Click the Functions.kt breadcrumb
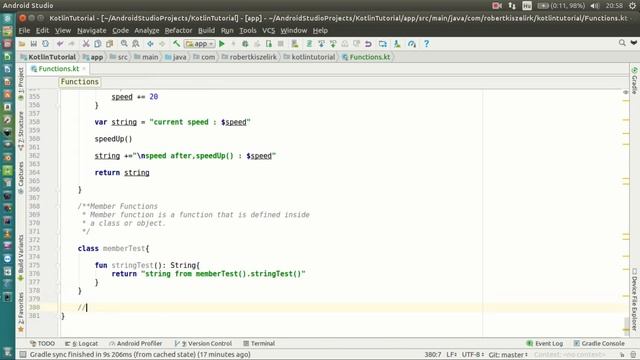640x360 pixels. click(x=366, y=57)
